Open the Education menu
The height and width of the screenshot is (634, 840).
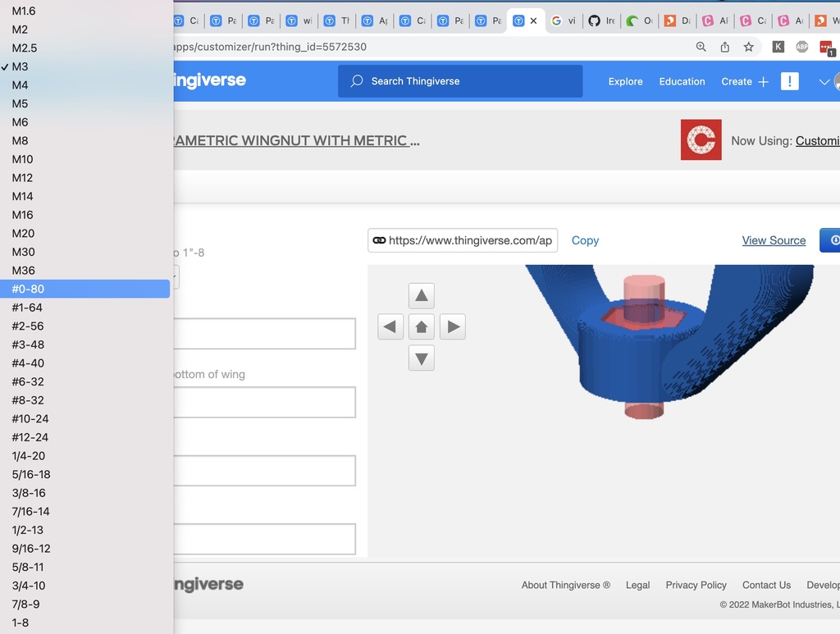pyautogui.click(x=682, y=81)
